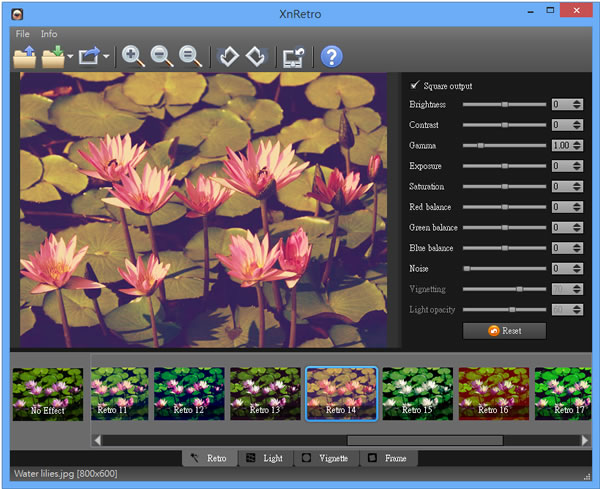
Task: Open the settings icon in toolbar
Action: (x=293, y=57)
